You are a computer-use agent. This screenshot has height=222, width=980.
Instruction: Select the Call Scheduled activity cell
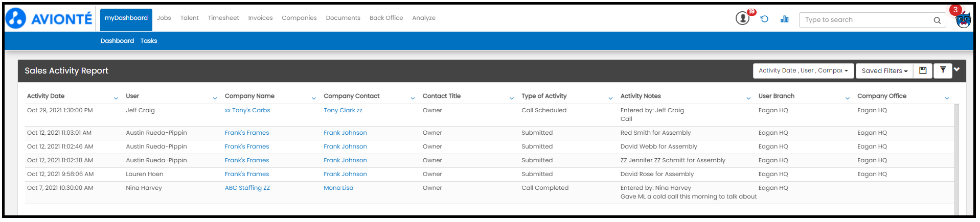[x=544, y=110]
